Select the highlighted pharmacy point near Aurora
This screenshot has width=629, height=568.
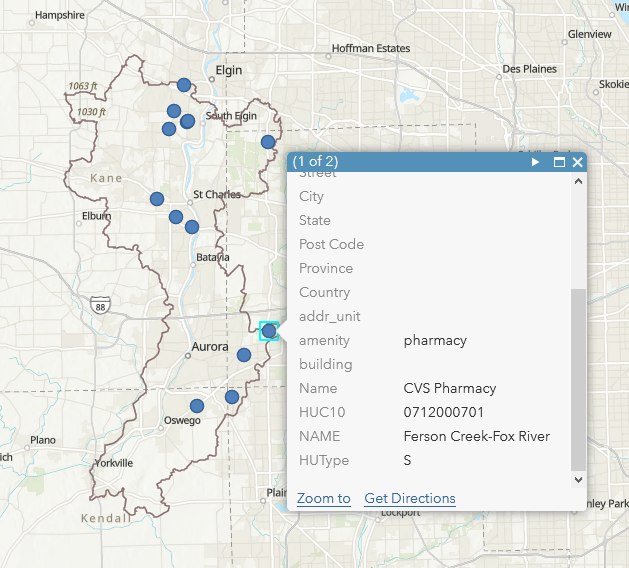[x=269, y=331]
